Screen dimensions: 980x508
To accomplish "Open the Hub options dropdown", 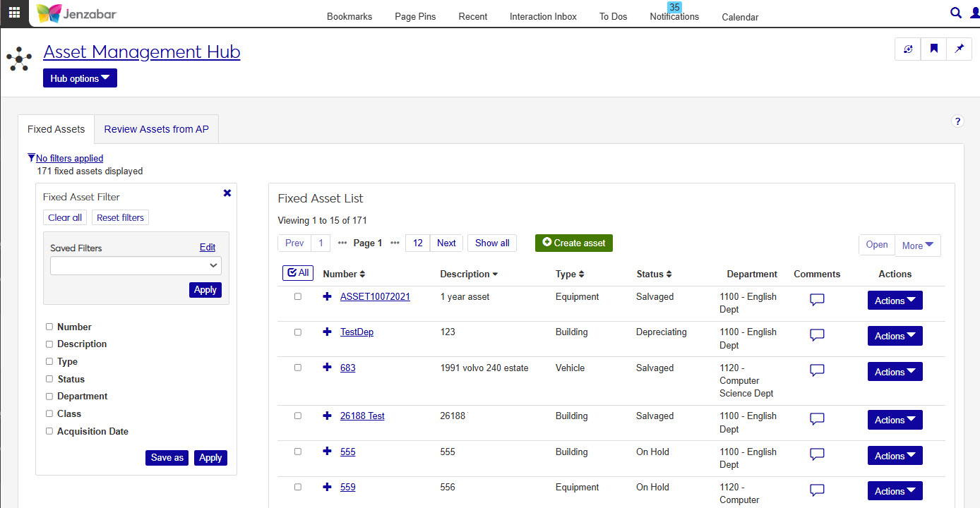I will 80,78.
